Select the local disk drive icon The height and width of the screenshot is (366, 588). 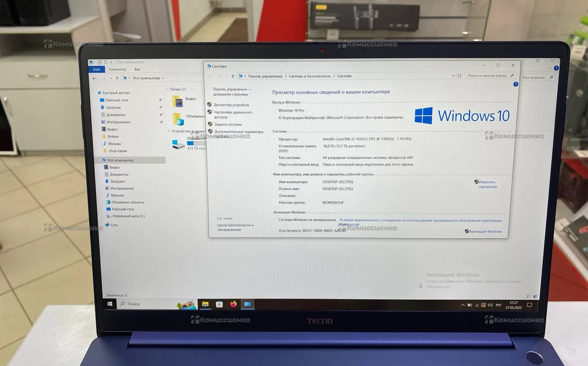tap(178, 144)
